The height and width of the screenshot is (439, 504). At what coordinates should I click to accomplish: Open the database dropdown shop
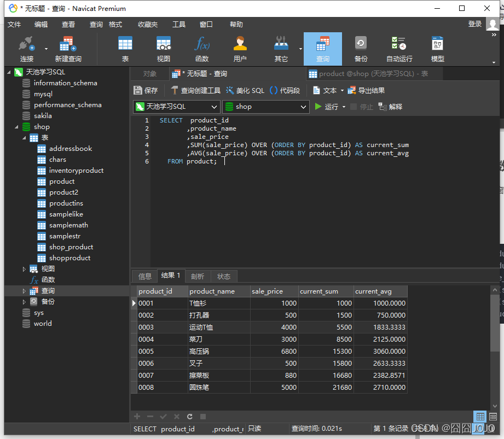[266, 107]
